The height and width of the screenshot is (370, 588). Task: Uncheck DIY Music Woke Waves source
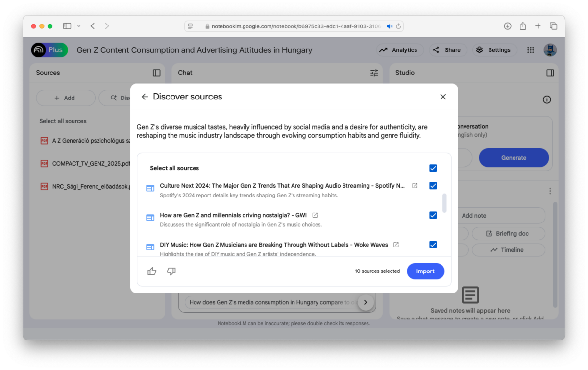(x=433, y=245)
